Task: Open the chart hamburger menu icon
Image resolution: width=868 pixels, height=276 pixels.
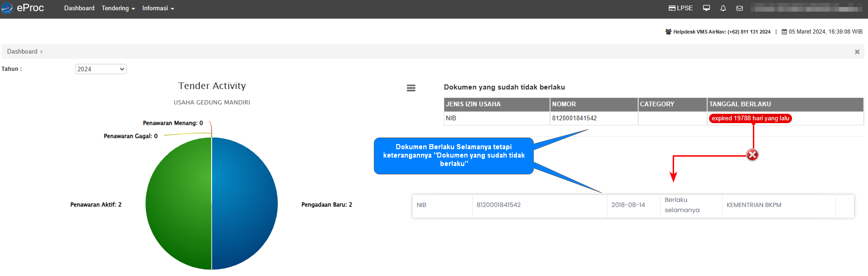Action: (411, 88)
